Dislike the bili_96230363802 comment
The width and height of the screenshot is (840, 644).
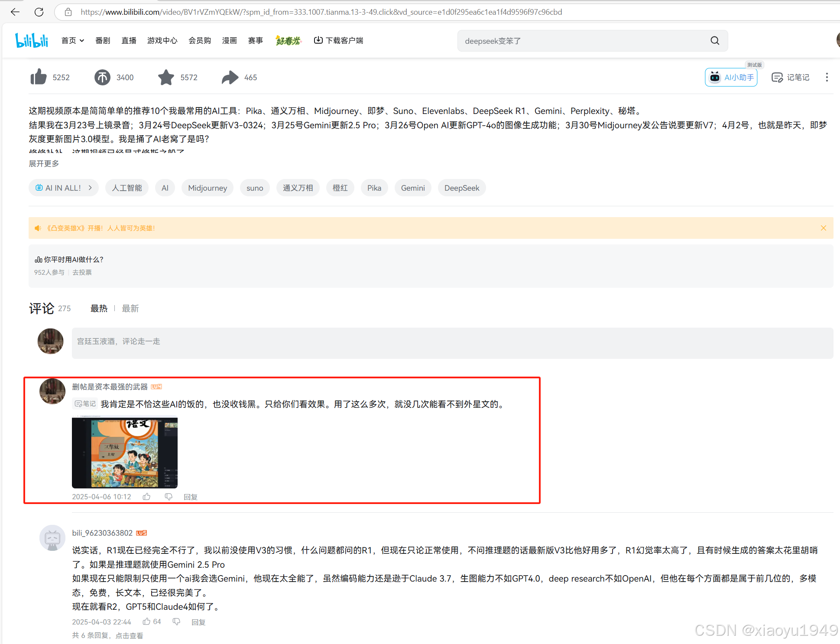pos(176,621)
